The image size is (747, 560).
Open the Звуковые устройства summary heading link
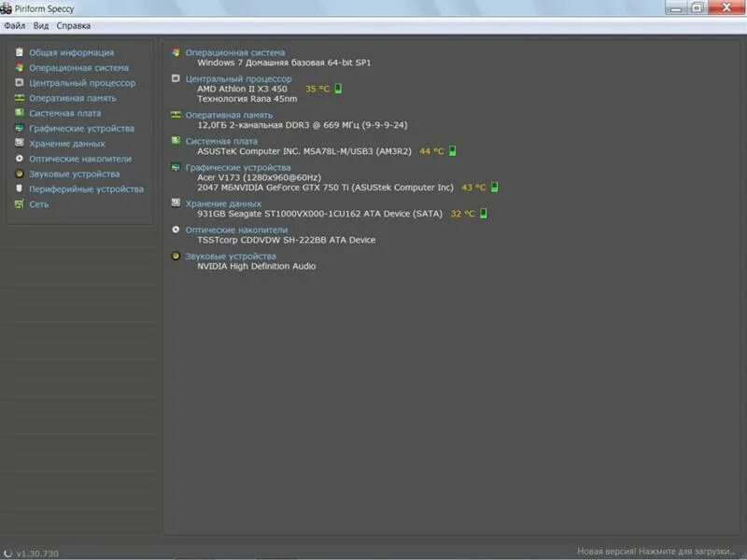pyautogui.click(x=231, y=256)
